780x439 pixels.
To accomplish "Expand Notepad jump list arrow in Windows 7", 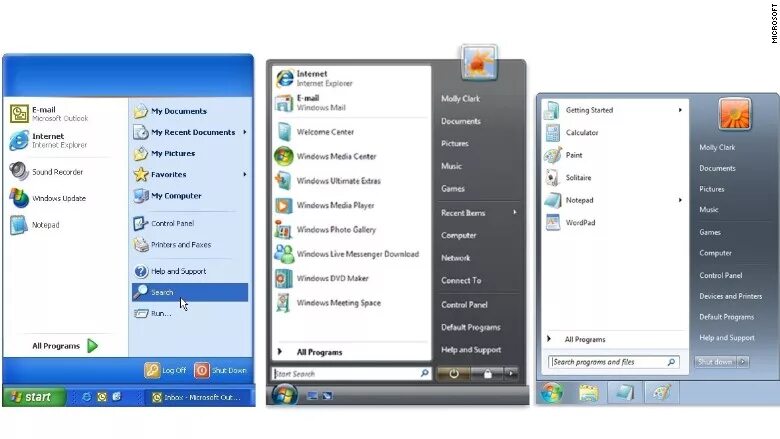I will click(x=680, y=200).
